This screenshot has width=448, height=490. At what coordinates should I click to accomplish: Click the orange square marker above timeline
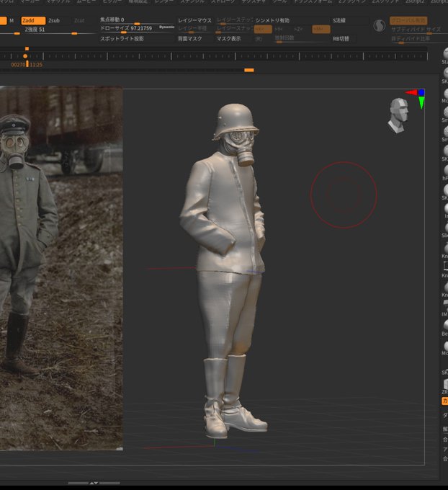tap(27, 49)
